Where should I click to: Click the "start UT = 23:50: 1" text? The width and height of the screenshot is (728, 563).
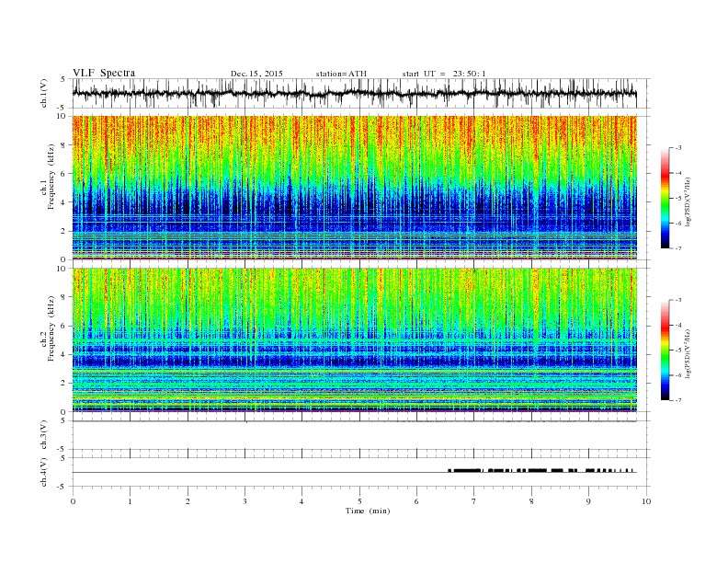[444, 74]
